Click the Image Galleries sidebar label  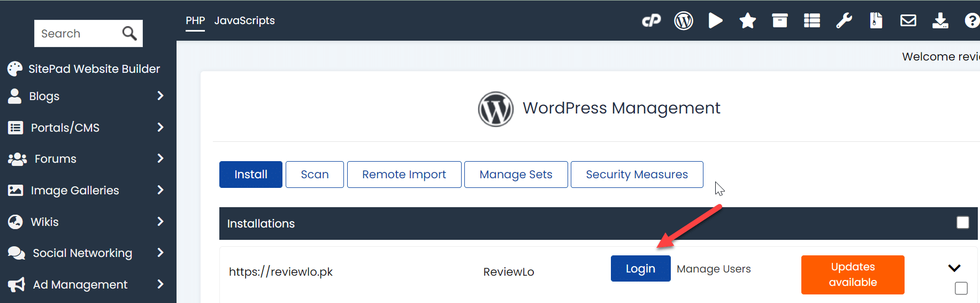[75, 191]
